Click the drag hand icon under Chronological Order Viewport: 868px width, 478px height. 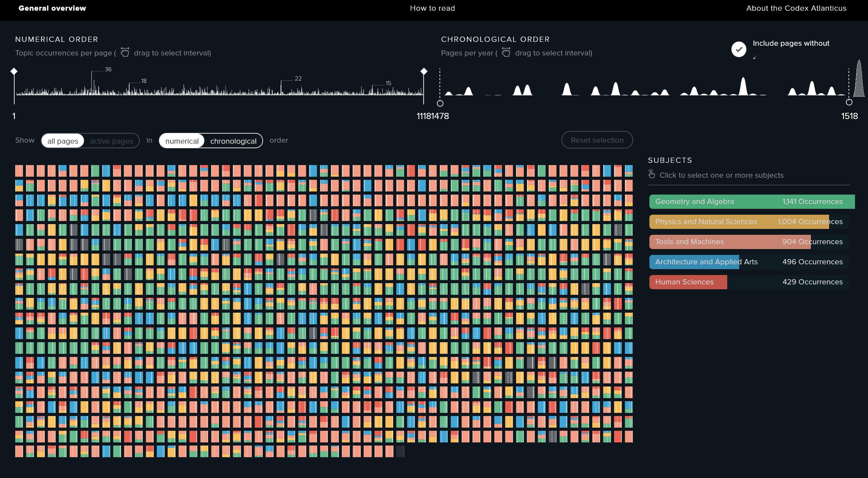[x=506, y=52]
